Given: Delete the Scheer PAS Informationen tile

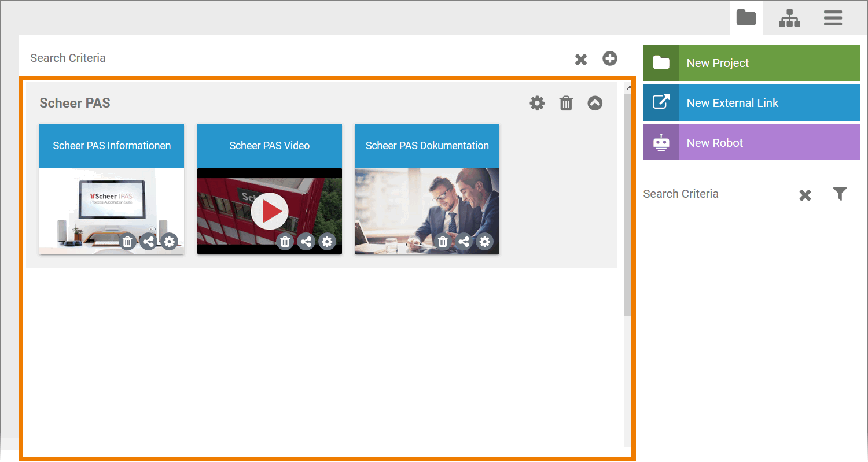Looking at the screenshot, I should (x=128, y=242).
